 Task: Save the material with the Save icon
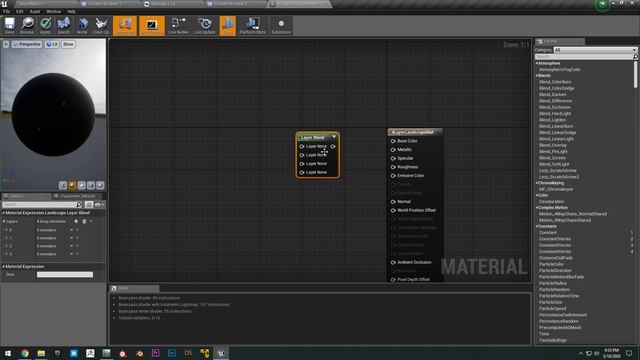click(9, 26)
